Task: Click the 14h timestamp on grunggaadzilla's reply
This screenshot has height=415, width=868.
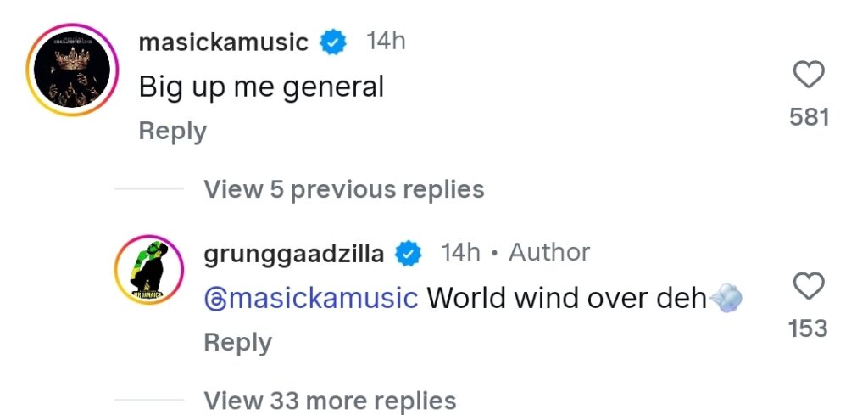Action: point(460,252)
